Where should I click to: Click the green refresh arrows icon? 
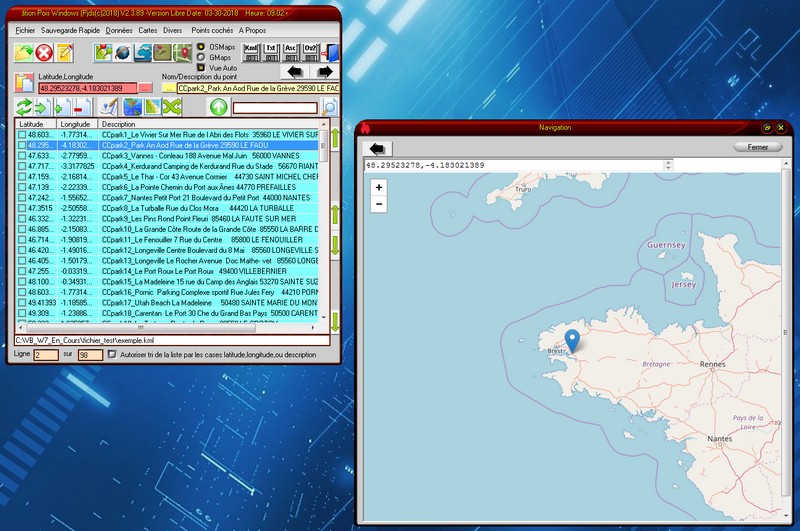pyautogui.click(x=24, y=107)
